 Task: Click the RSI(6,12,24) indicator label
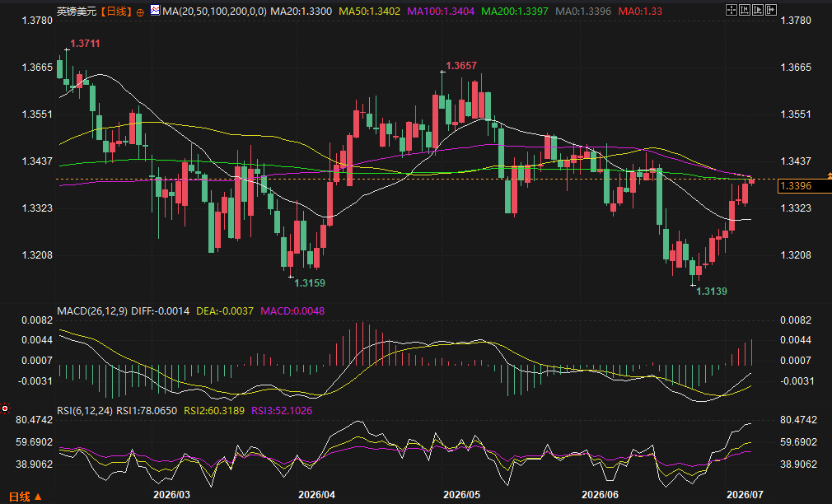point(84,411)
